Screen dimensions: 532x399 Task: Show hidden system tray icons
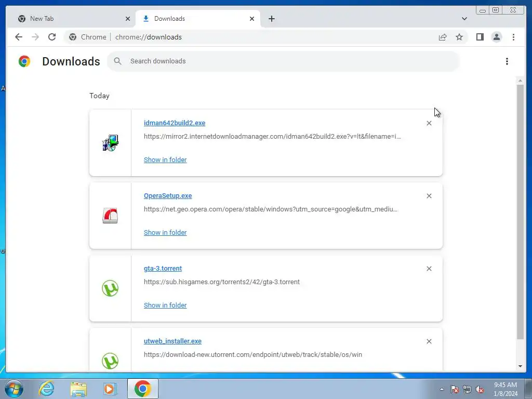coord(442,389)
